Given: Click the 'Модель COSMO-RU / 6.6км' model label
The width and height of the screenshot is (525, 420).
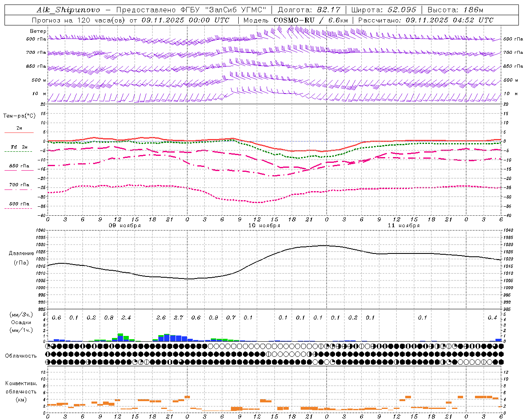Looking at the screenshot, I should (296, 20).
